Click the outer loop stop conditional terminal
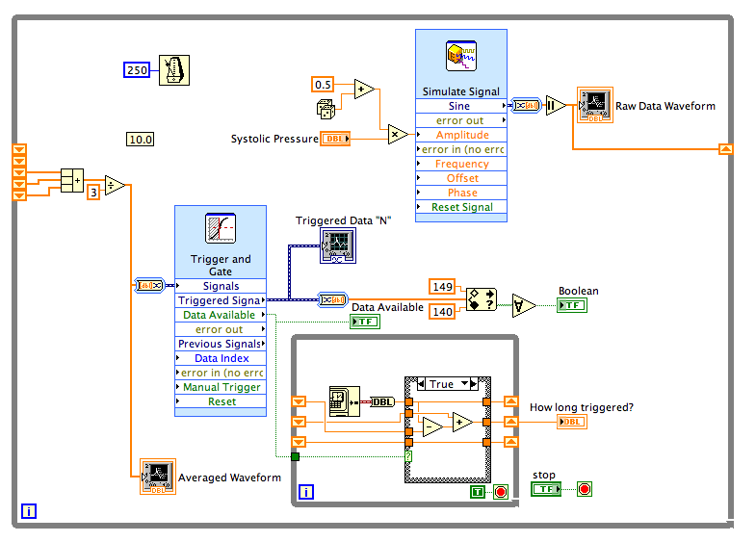 tap(585, 489)
